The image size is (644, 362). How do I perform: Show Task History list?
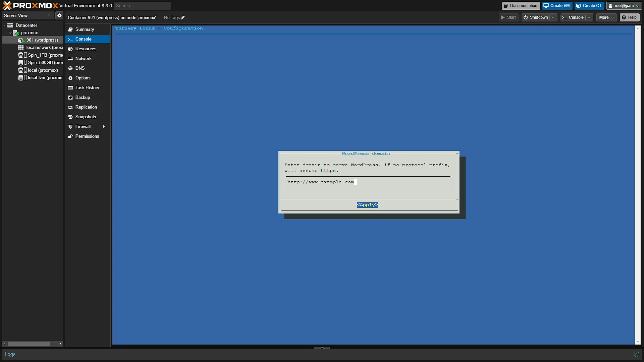[x=88, y=87]
